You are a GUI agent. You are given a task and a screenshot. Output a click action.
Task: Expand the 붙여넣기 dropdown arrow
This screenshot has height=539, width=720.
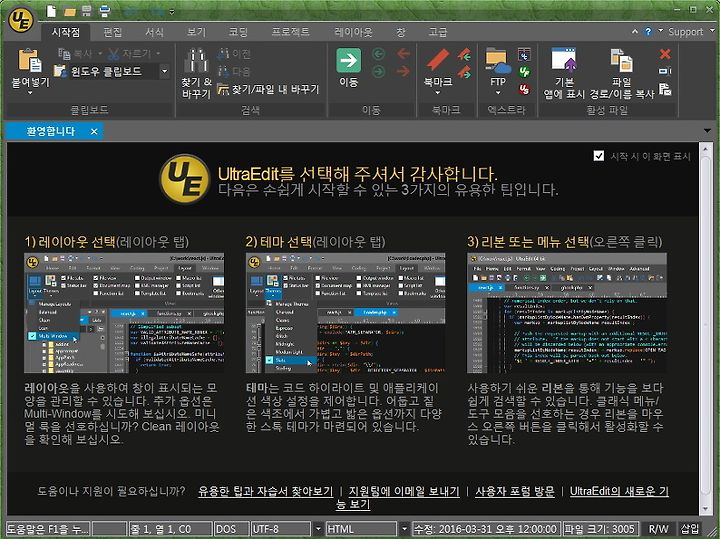point(30,94)
